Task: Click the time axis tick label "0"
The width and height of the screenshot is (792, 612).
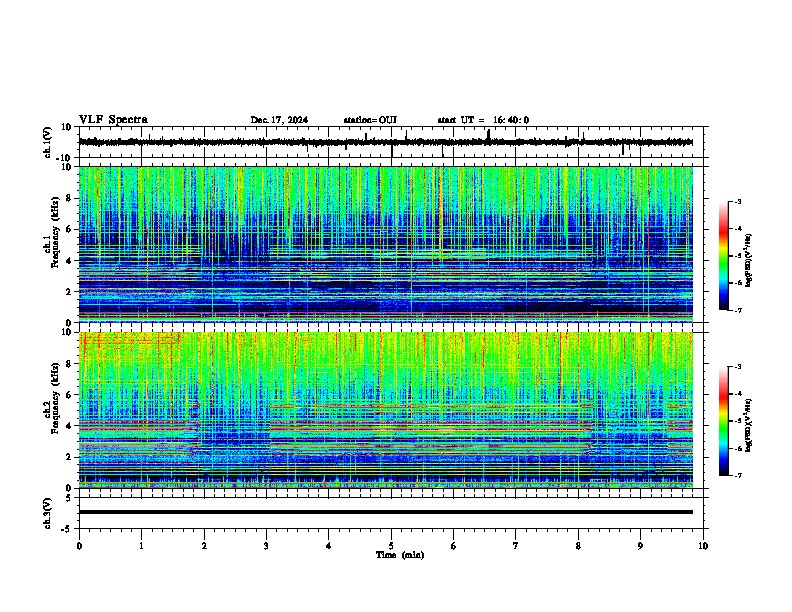Action: click(79, 546)
